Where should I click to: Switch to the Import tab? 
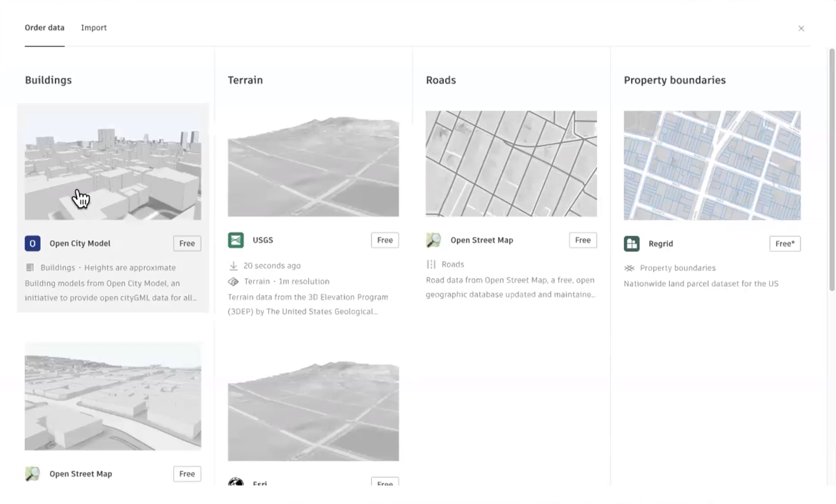(x=94, y=28)
